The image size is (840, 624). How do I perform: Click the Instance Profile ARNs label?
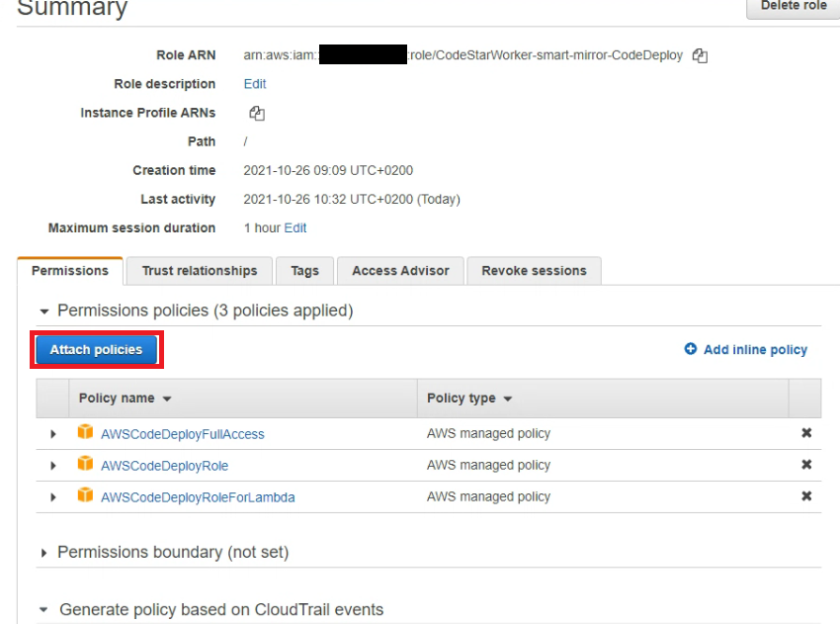click(148, 113)
